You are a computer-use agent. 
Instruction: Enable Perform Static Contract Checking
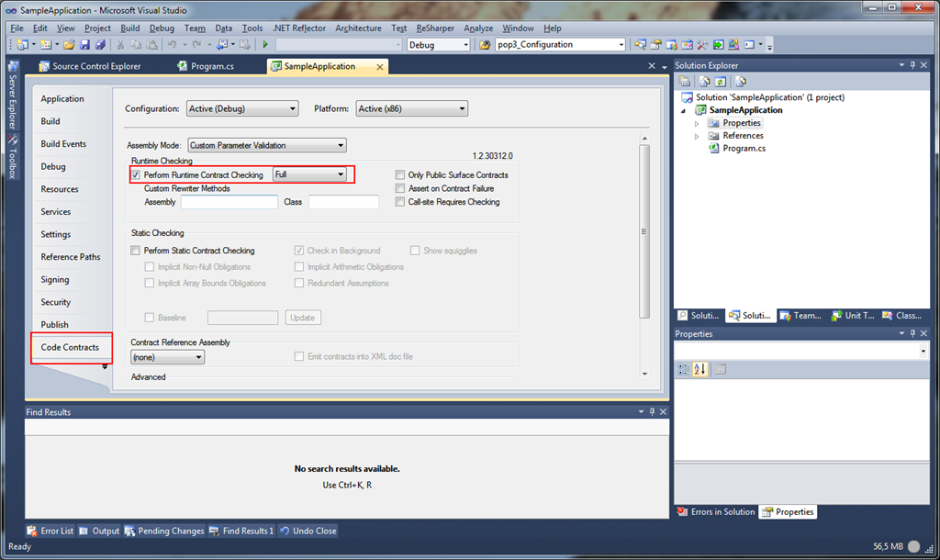click(136, 251)
